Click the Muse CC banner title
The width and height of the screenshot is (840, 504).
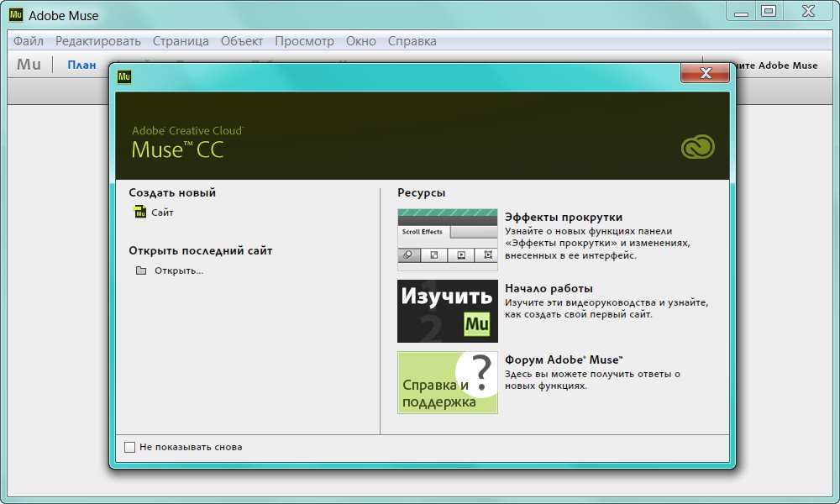point(177,150)
